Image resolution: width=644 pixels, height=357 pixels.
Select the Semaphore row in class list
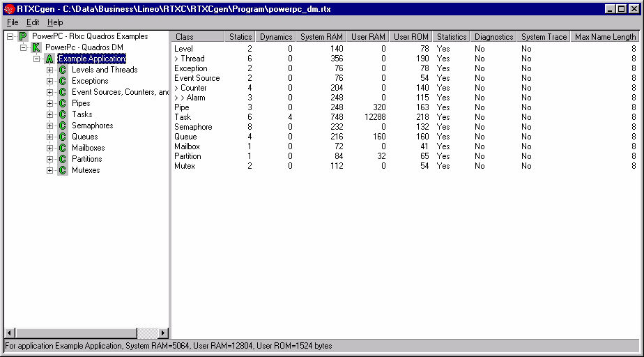(x=404, y=127)
